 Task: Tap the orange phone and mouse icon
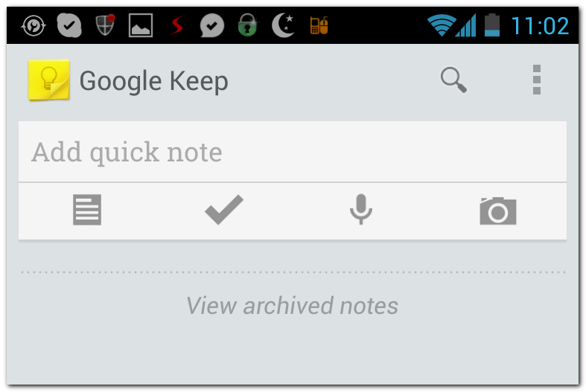[x=319, y=25]
